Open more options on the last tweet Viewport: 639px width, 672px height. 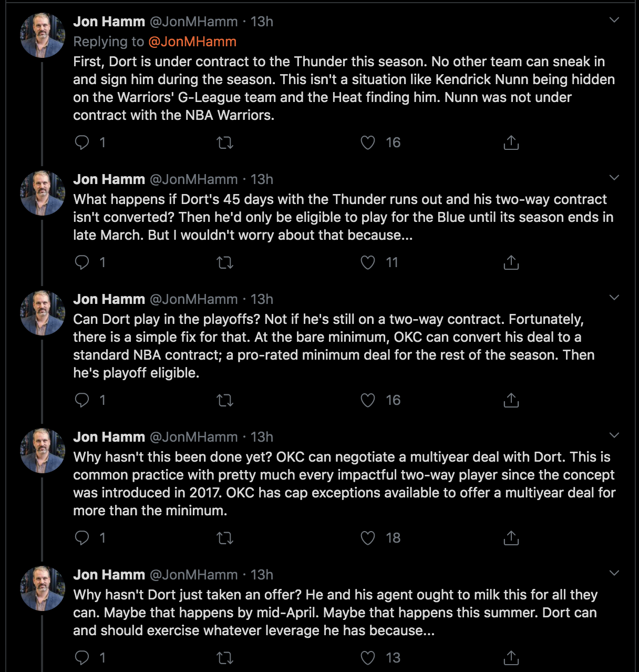click(614, 574)
